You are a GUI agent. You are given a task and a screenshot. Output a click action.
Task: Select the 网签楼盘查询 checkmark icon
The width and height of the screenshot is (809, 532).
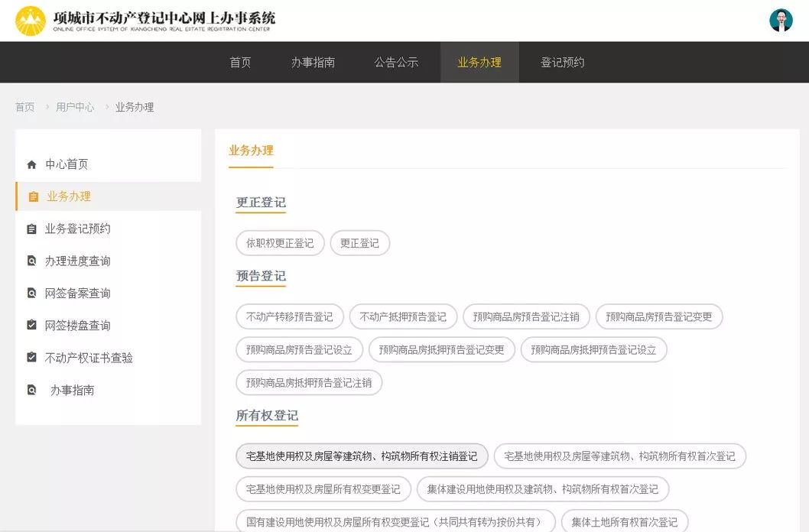(31, 325)
